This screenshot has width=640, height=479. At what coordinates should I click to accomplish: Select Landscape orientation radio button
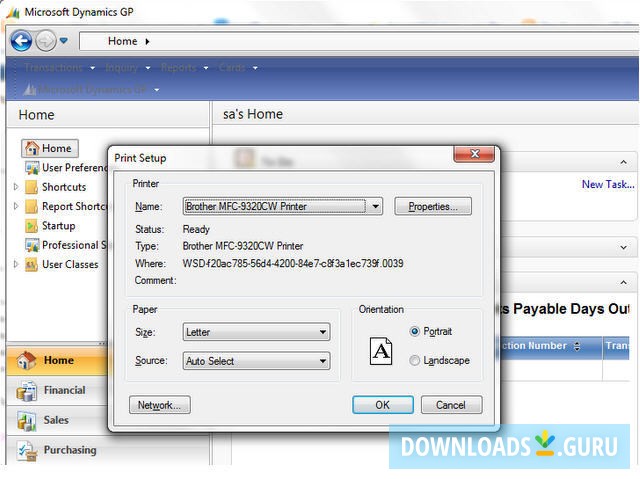click(414, 360)
